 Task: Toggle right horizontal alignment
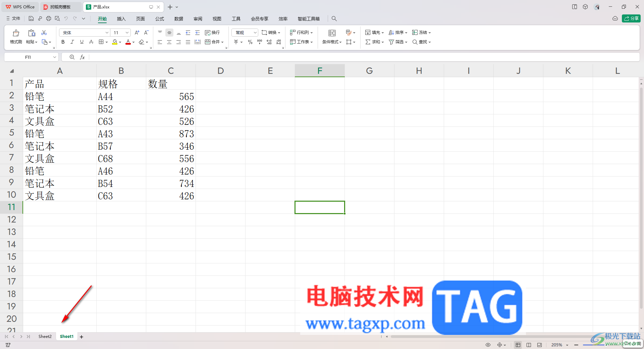[179, 42]
